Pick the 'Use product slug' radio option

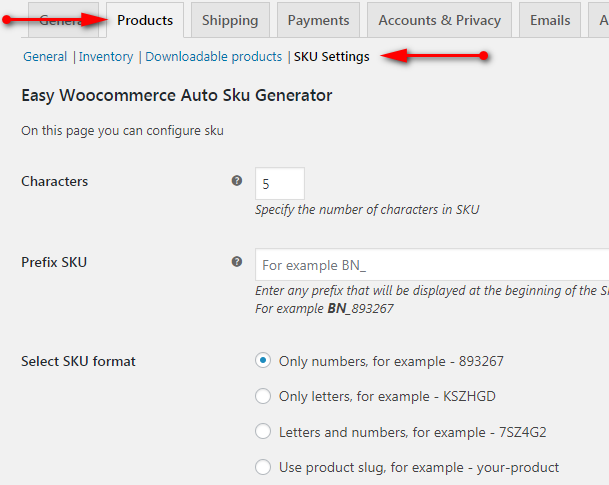[263, 467]
